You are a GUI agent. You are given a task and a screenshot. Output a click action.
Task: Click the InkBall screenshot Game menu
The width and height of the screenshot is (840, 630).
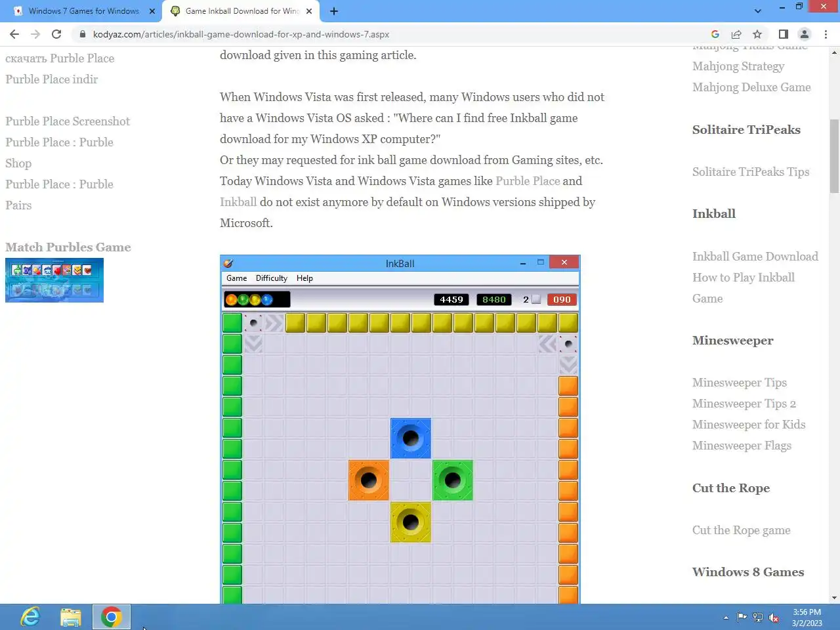tap(236, 278)
